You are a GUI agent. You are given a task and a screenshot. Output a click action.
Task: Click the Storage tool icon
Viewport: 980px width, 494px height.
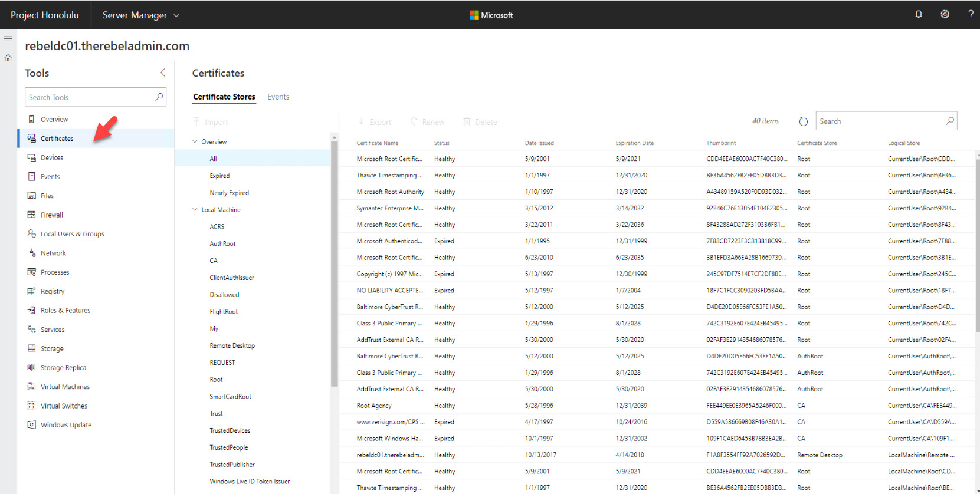[x=31, y=348]
